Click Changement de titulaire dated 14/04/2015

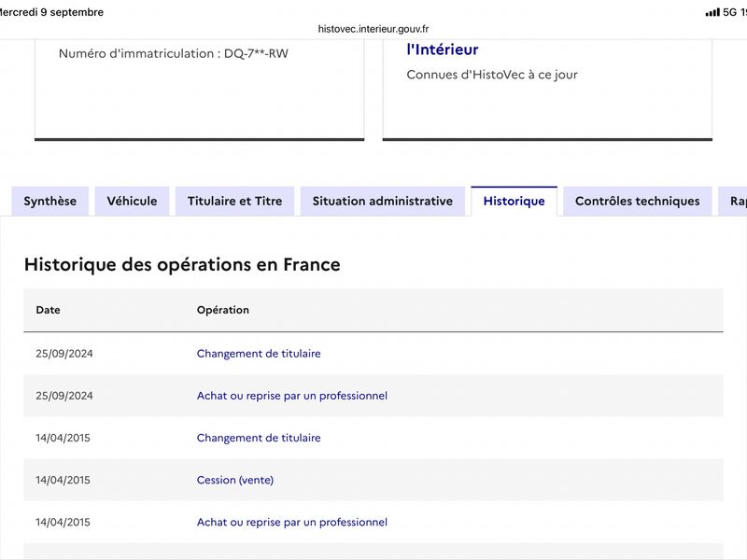259,438
